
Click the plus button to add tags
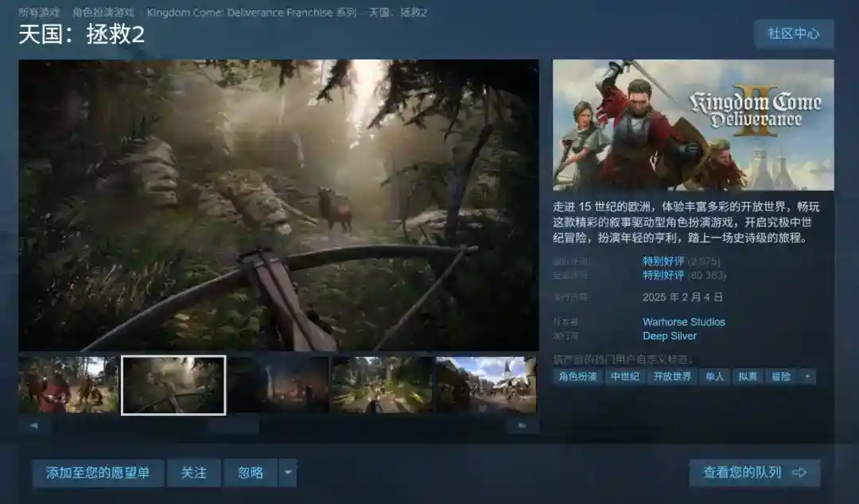tap(807, 376)
